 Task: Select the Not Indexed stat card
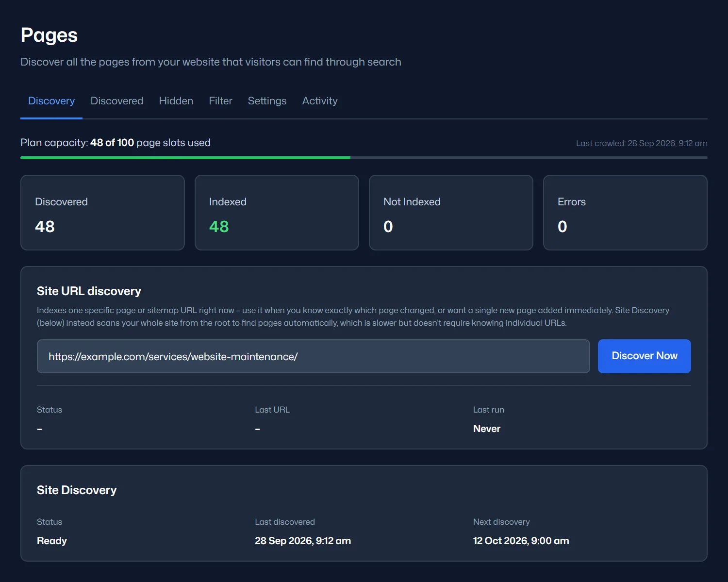click(451, 213)
